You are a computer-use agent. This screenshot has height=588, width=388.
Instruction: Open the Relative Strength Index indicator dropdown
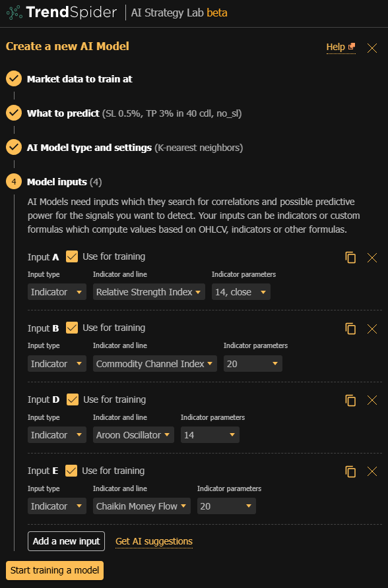(148, 291)
